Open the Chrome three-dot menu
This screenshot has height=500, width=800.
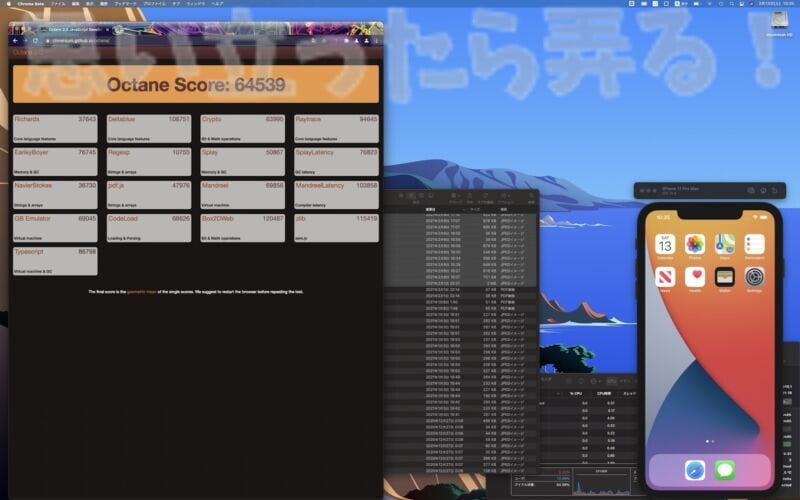pyautogui.click(x=377, y=41)
